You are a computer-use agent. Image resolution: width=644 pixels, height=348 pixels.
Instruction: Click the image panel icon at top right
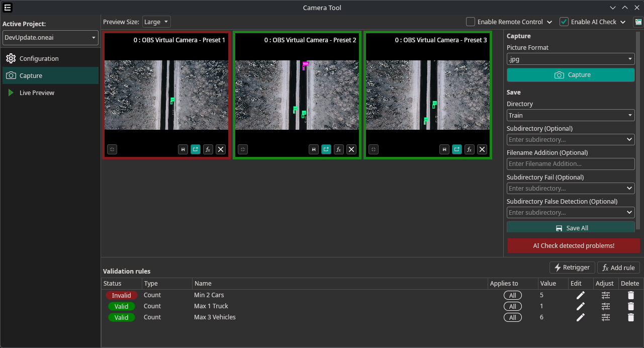pyautogui.click(x=638, y=22)
